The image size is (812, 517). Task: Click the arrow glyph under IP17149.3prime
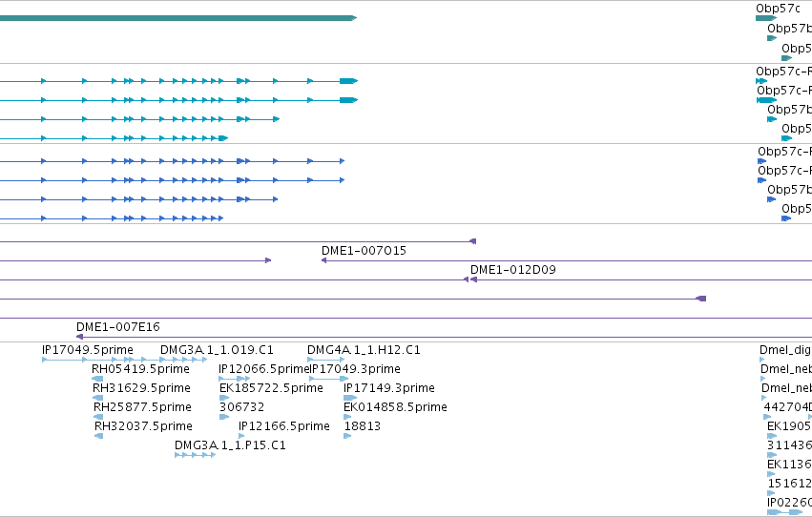point(350,398)
